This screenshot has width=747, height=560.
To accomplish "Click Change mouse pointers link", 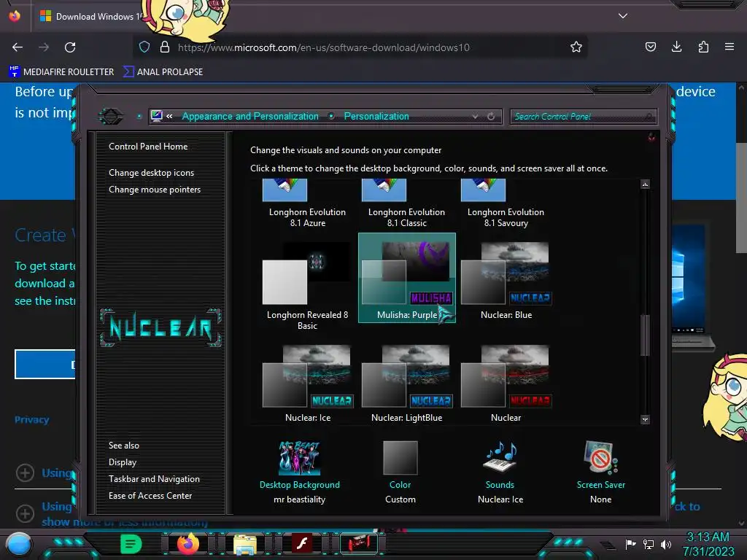I will [155, 190].
